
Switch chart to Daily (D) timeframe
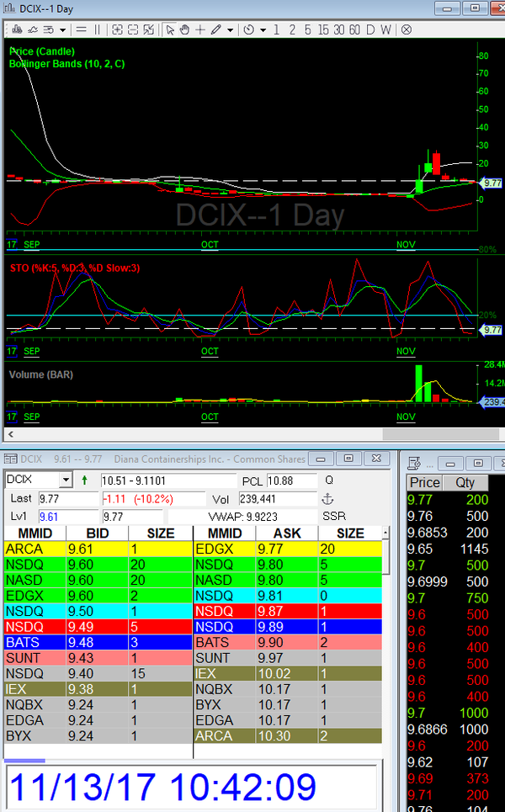pos(370,30)
